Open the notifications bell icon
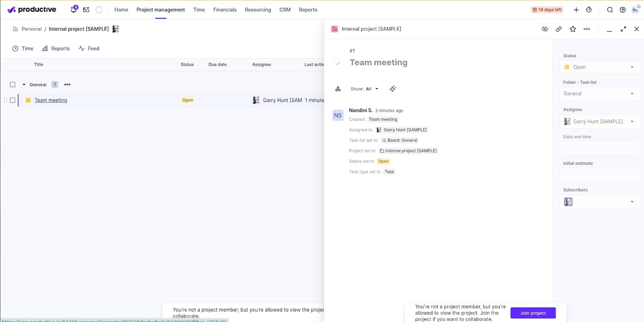644x322 pixels. (74, 9)
